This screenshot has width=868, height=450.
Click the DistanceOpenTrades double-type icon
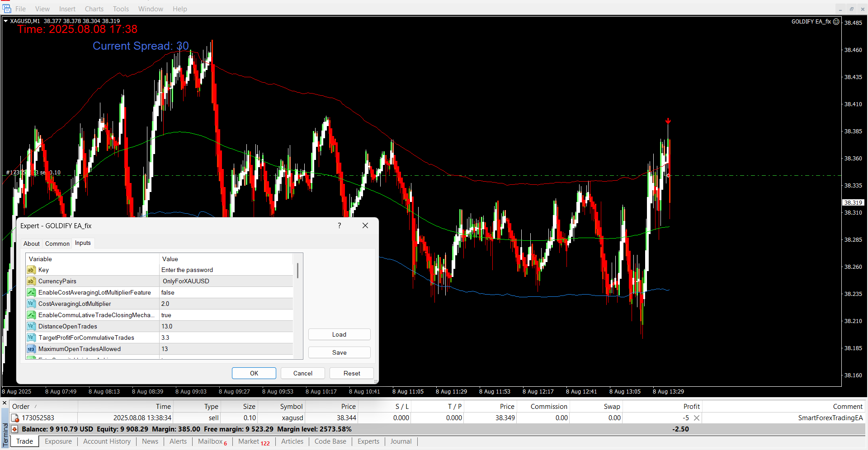[31, 326]
